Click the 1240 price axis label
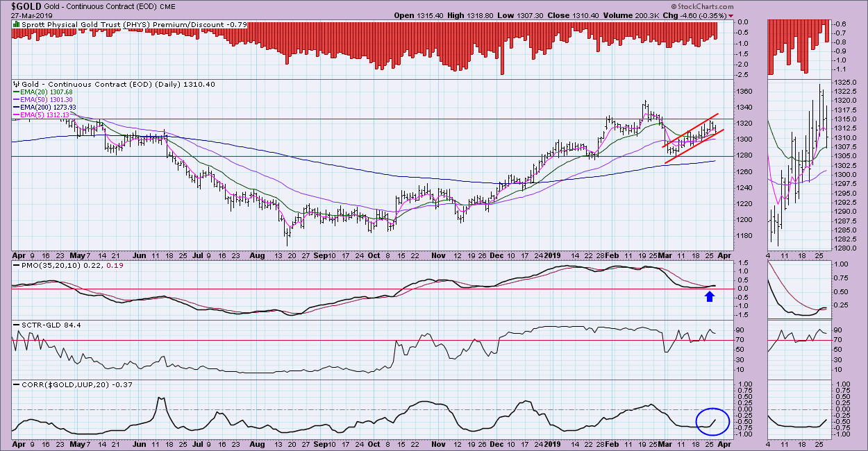 pos(745,187)
